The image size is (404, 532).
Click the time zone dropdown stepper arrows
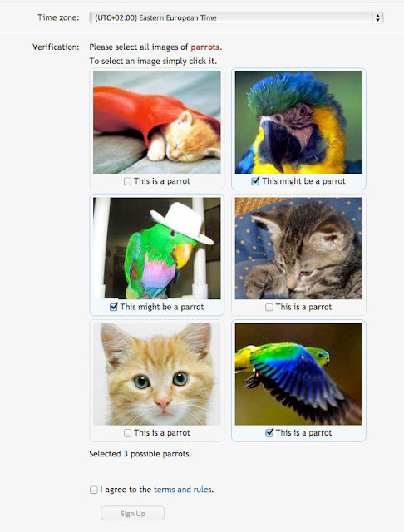tap(377, 17)
